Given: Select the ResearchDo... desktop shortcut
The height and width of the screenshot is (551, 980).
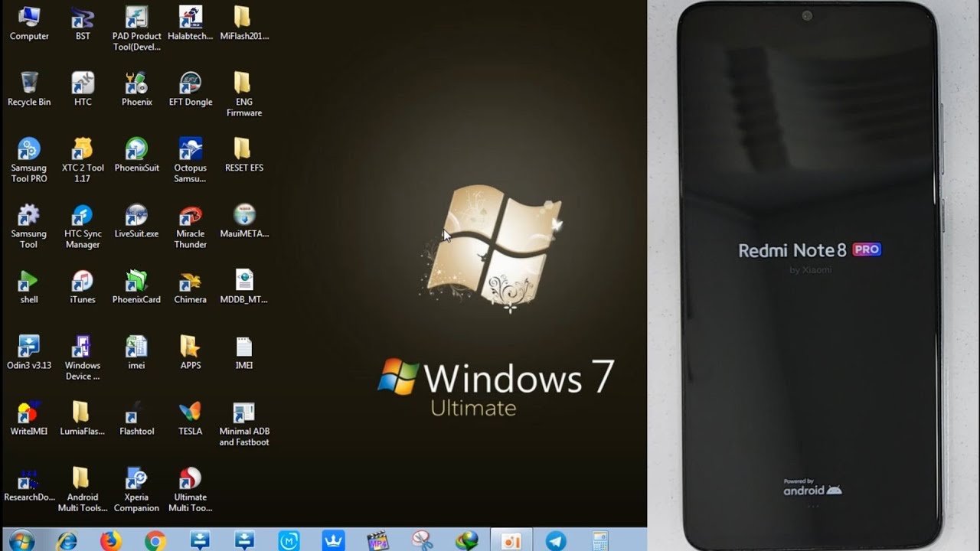Looking at the screenshot, I should click(x=29, y=484).
